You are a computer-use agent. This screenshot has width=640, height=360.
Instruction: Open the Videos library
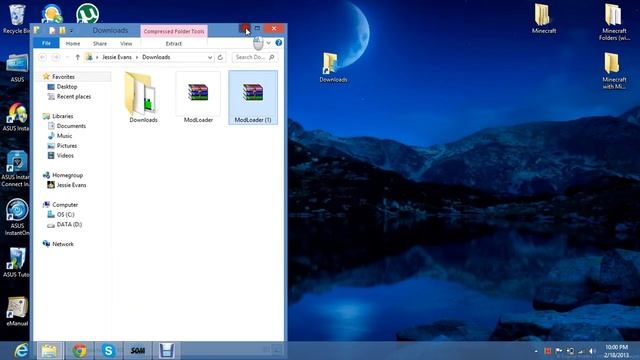[x=65, y=155]
